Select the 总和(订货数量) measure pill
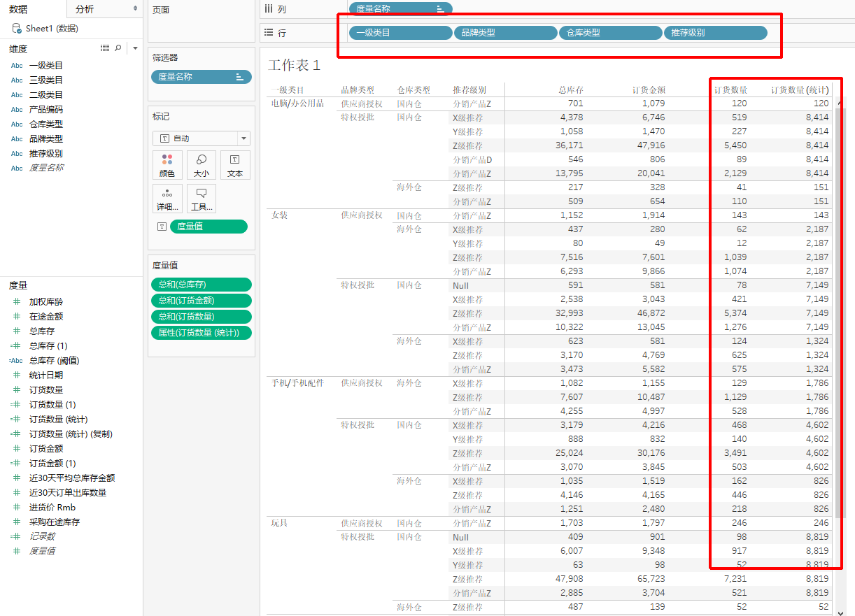 pyautogui.click(x=202, y=317)
